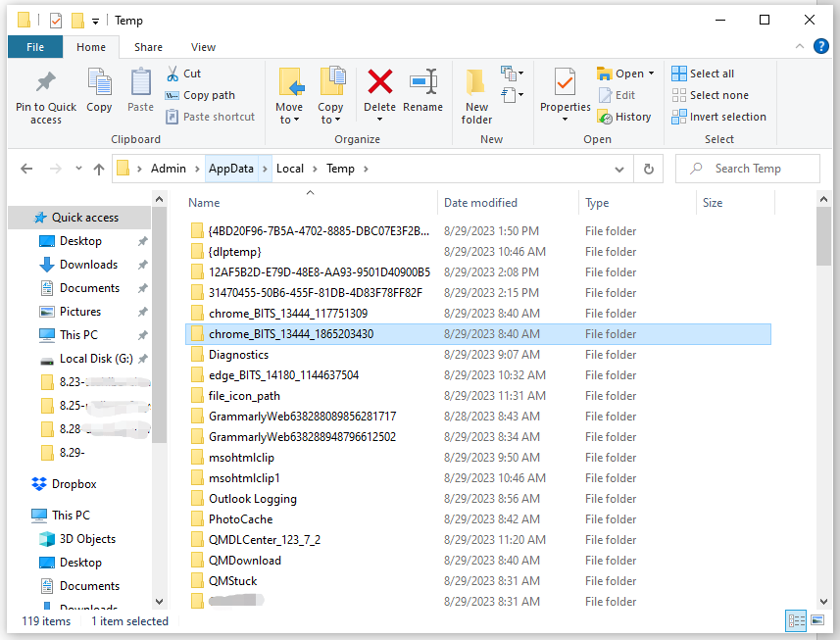Image resolution: width=840 pixels, height=640 pixels.
Task: Select the msohtmlclip1 folder
Action: [x=244, y=478]
